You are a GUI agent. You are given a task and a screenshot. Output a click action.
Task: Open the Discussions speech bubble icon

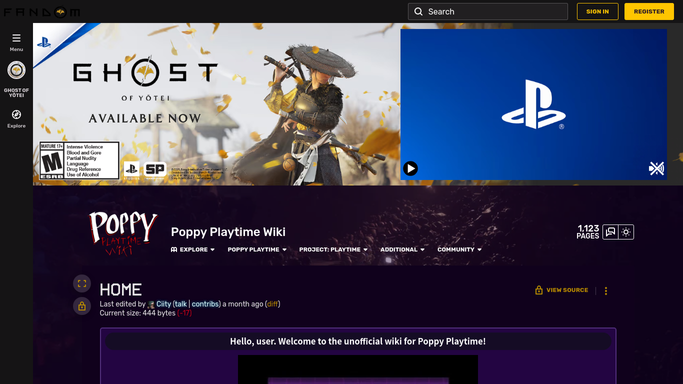click(610, 232)
